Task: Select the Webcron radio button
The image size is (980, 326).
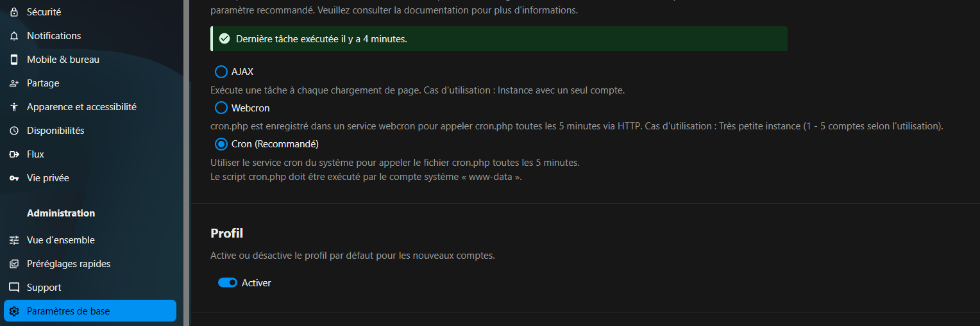Action: point(221,108)
